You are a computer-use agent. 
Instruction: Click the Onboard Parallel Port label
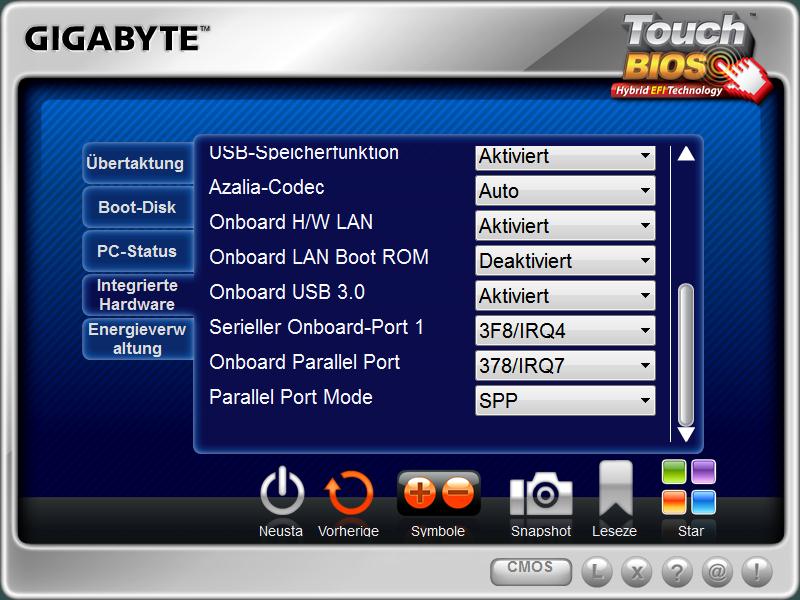[305, 362]
